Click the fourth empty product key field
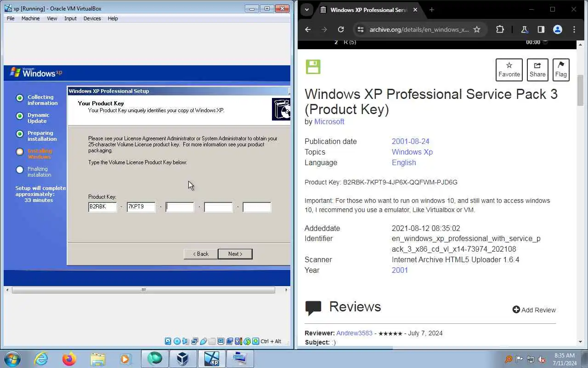Viewport: 588px width, 368px height. coord(218,207)
